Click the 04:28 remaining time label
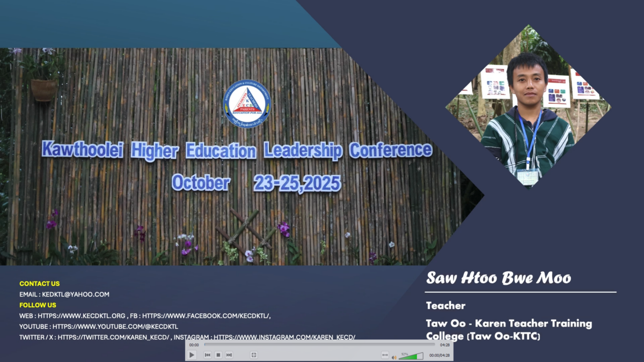 click(x=444, y=345)
